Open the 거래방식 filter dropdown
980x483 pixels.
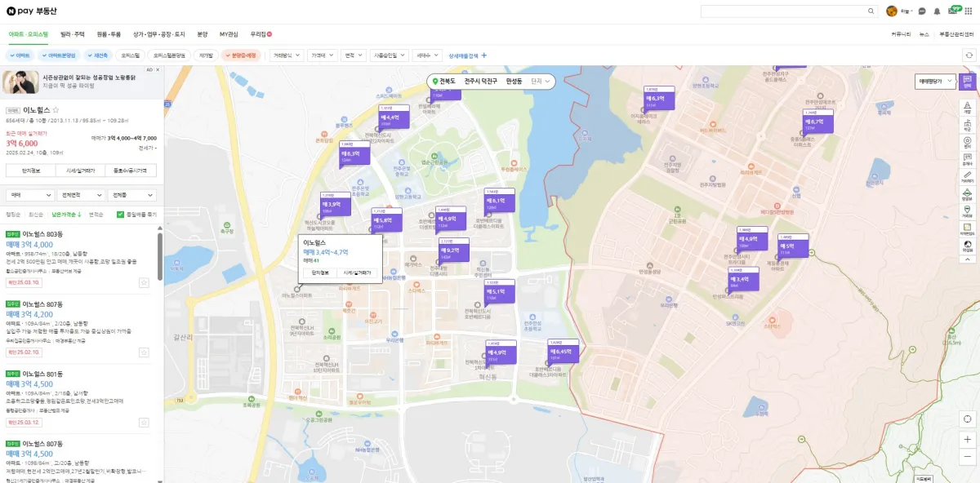click(x=287, y=55)
